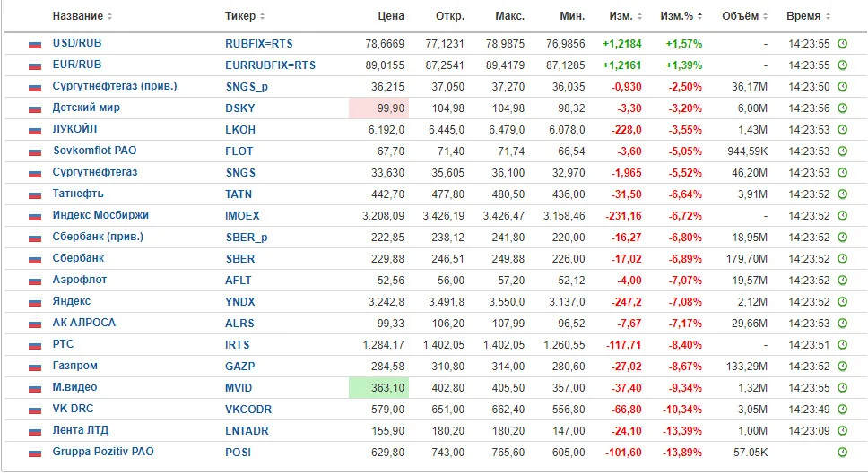Click the 179,70M volume value
868x475 pixels.
tap(747, 259)
